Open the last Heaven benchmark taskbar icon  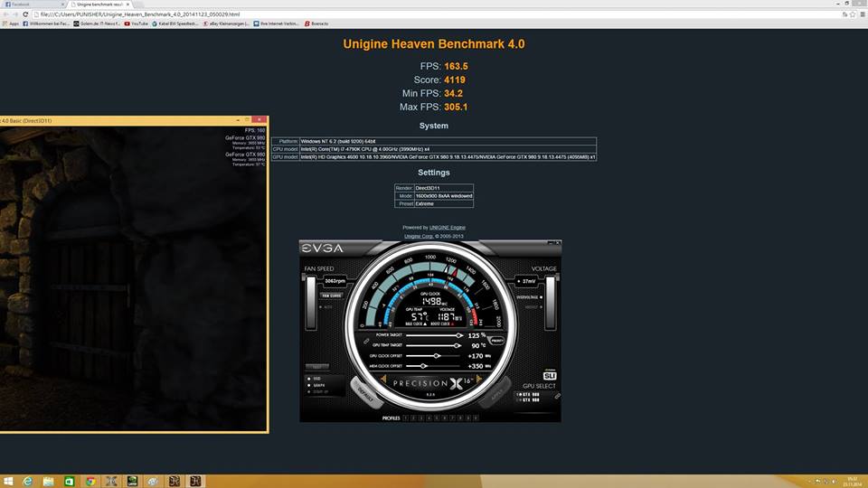(195, 482)
